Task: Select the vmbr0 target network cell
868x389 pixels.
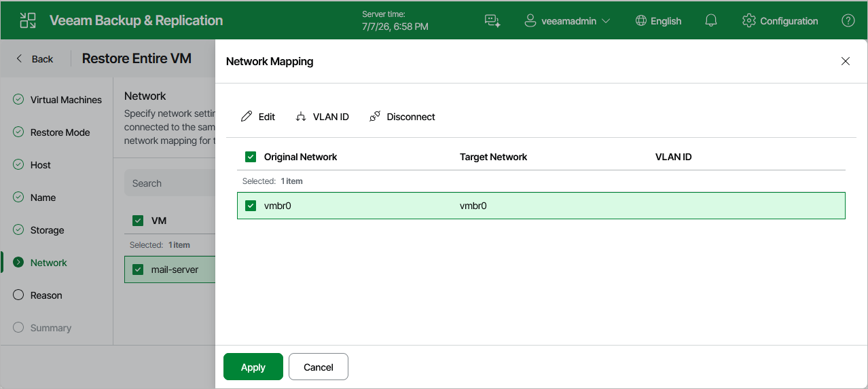Action: tap(473, 206)
